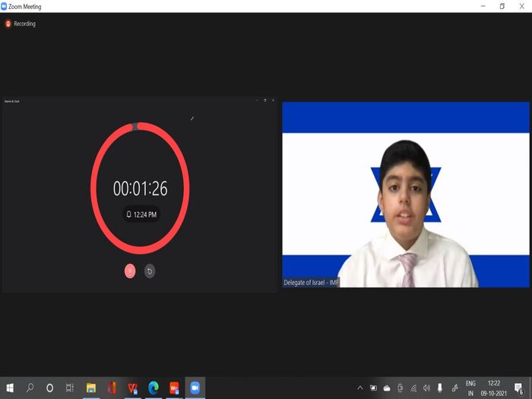The height and width of the screenshot is (399, 532).
Task: Click the battery/device tray icon
Action: (x=401, y=388)
